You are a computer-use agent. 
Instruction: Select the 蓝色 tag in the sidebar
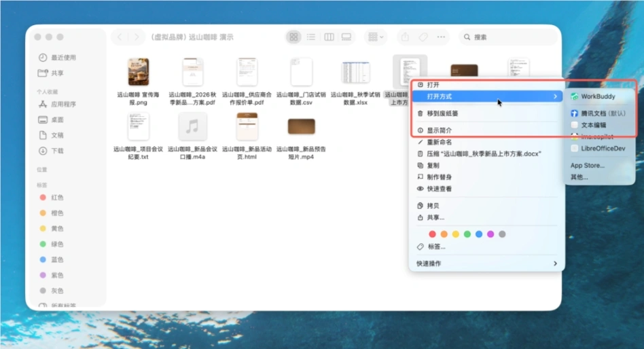52,259
